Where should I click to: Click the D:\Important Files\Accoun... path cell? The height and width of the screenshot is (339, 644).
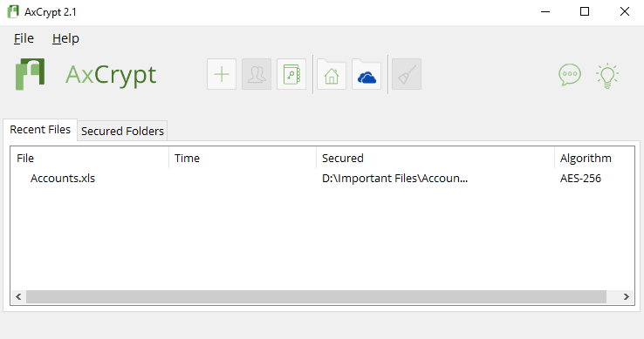(394, 178)
